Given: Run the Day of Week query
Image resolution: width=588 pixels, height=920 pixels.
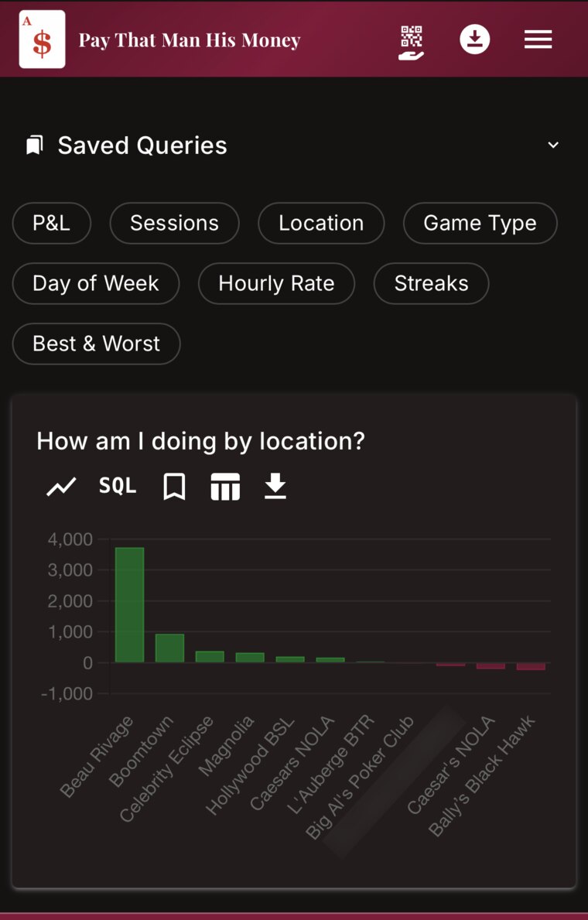Looking at the screenshot, I should coord(96,283).
